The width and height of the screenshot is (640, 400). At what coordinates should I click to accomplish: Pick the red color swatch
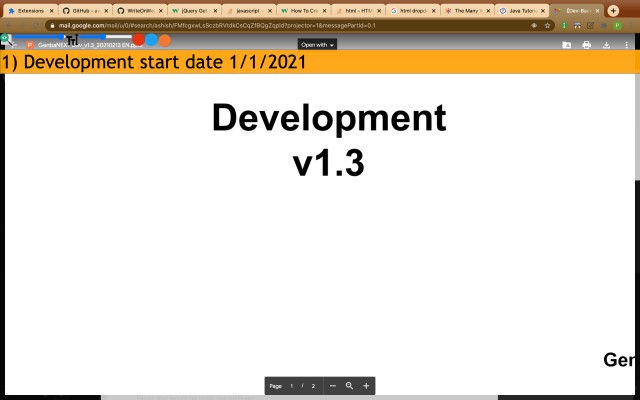(x=138, y=40)
